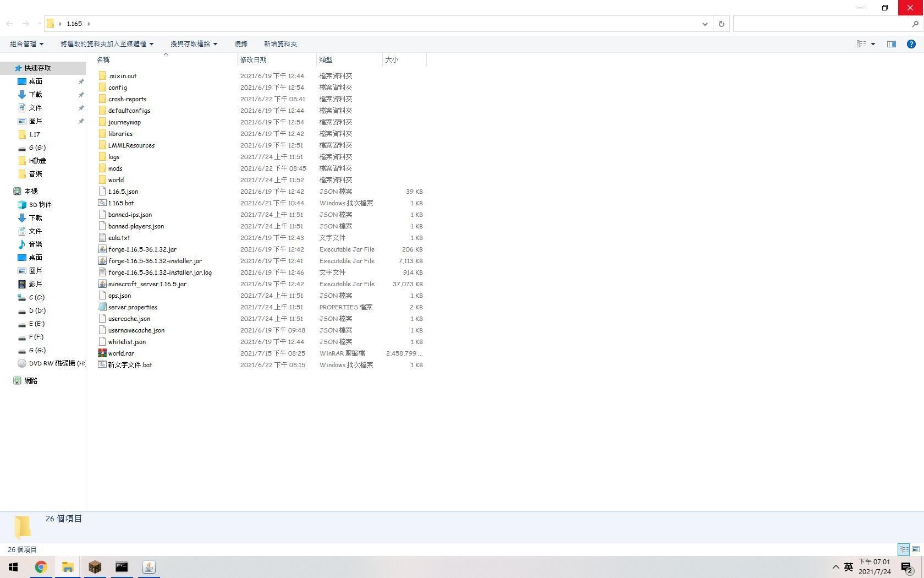Toggle the preview pane icon

click(x=891, y=44)
